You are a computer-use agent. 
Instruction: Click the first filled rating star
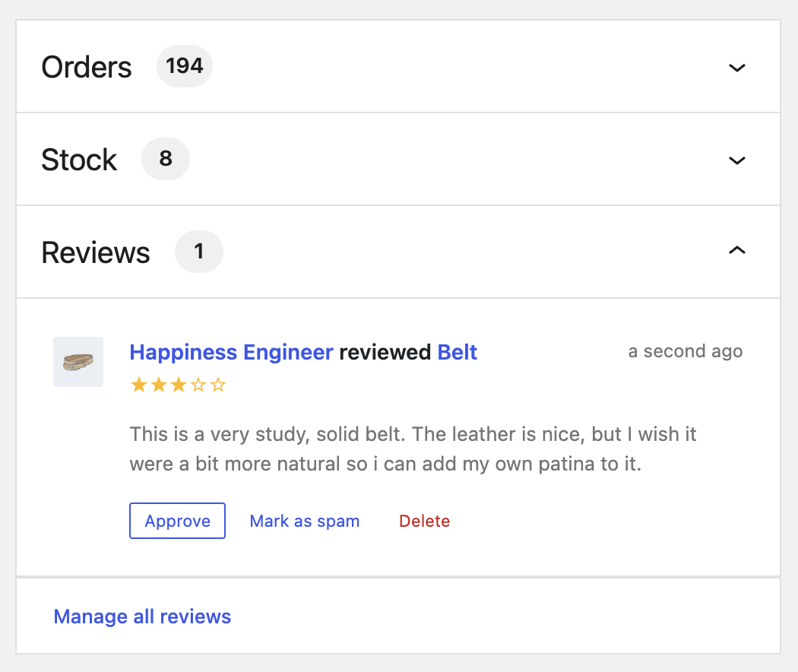coord(139,385)
